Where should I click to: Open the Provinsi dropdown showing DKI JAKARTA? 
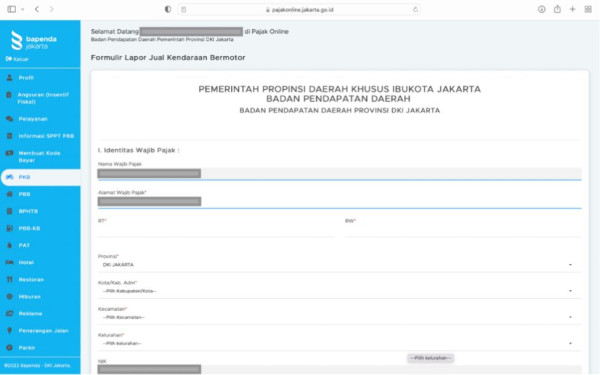pyautogui.click(x=339, y=265)
